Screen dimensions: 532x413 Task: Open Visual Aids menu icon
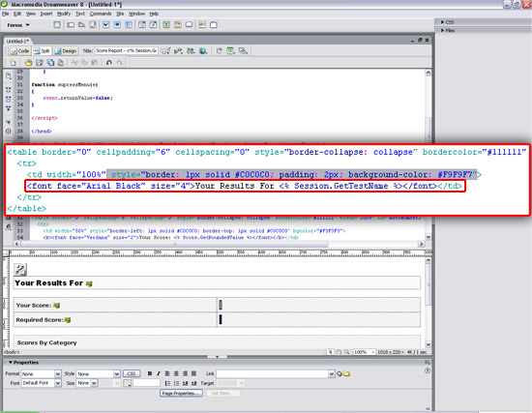tap(243, 51)
